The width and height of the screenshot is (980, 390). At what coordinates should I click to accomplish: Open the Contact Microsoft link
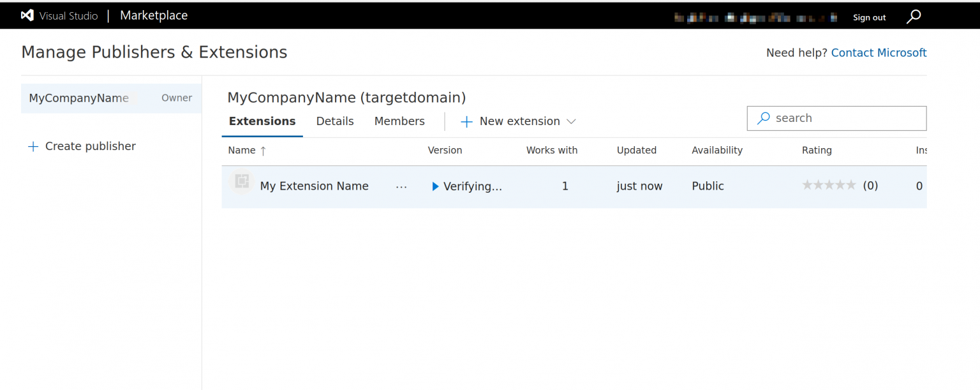click(x=879, y=52)
